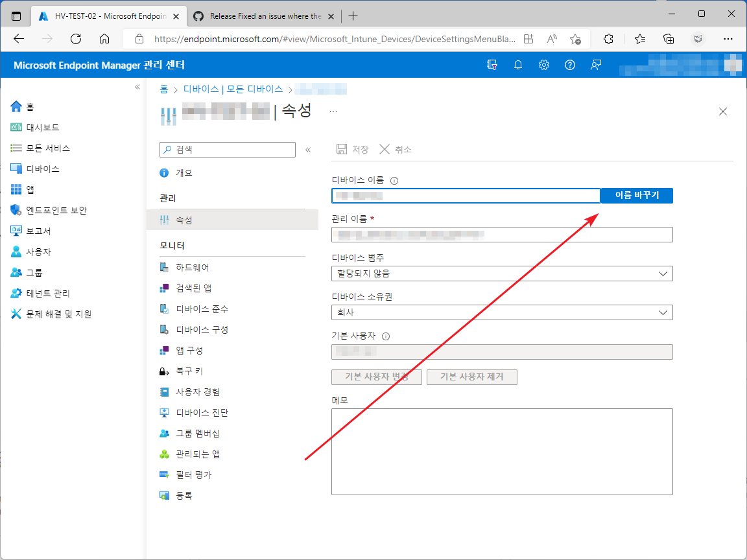Open portal settings gear icon
Viewport: 747px width, 560px height.
(543, 65)
